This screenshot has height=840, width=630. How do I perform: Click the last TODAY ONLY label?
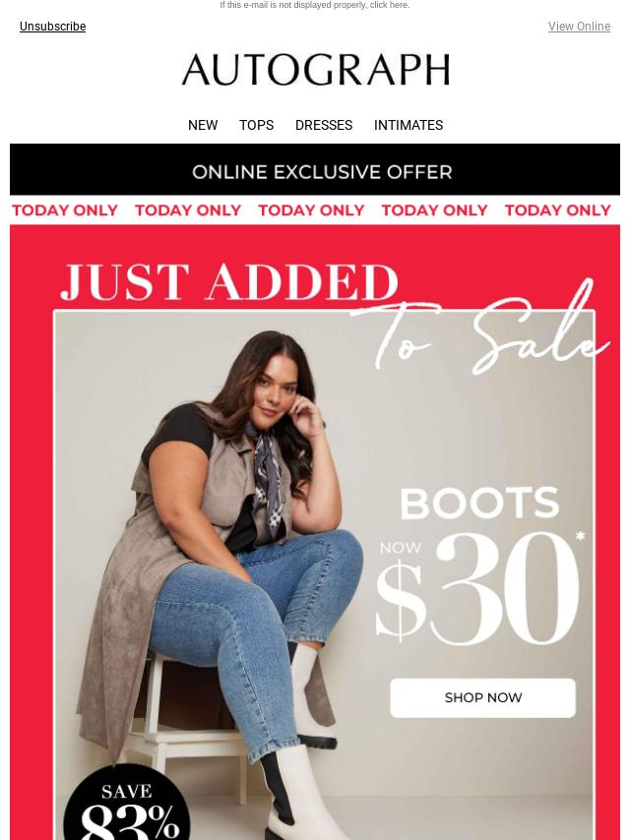coord(557,210)
